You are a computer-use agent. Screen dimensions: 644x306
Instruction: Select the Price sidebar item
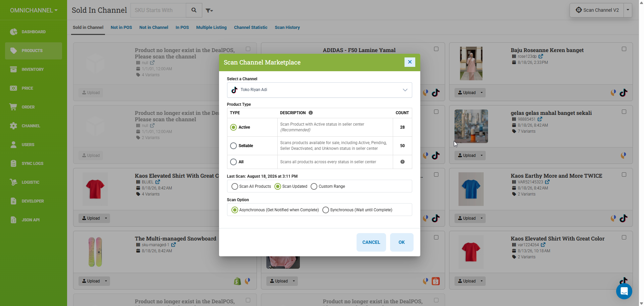click(x=34, y=88)
